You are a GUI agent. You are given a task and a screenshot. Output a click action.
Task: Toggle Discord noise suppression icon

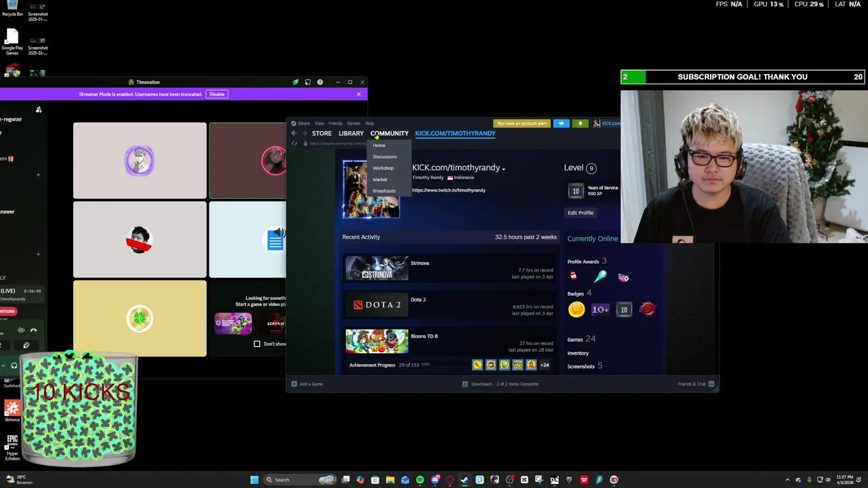pos(21,330)
